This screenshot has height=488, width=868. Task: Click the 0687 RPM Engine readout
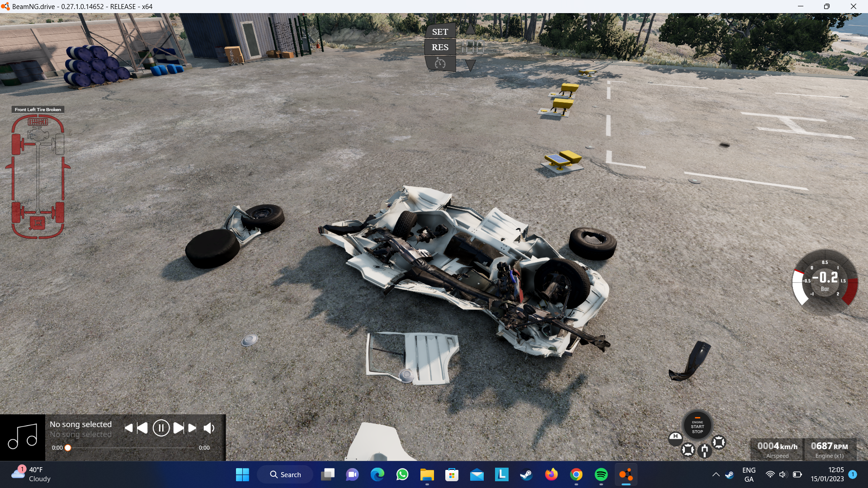pos(830,450)
